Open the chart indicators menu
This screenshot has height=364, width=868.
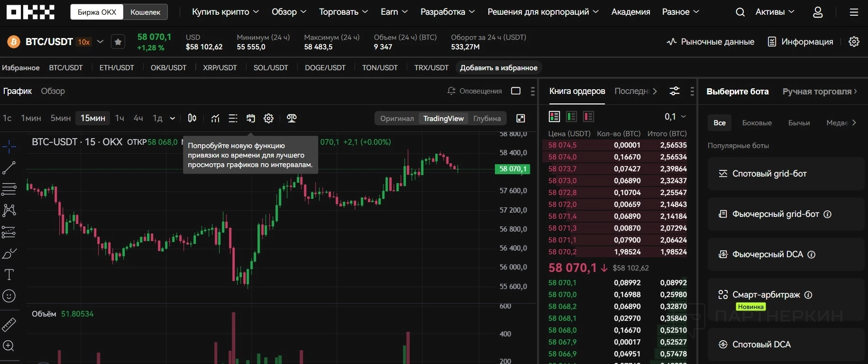click(x=215, y=118)
